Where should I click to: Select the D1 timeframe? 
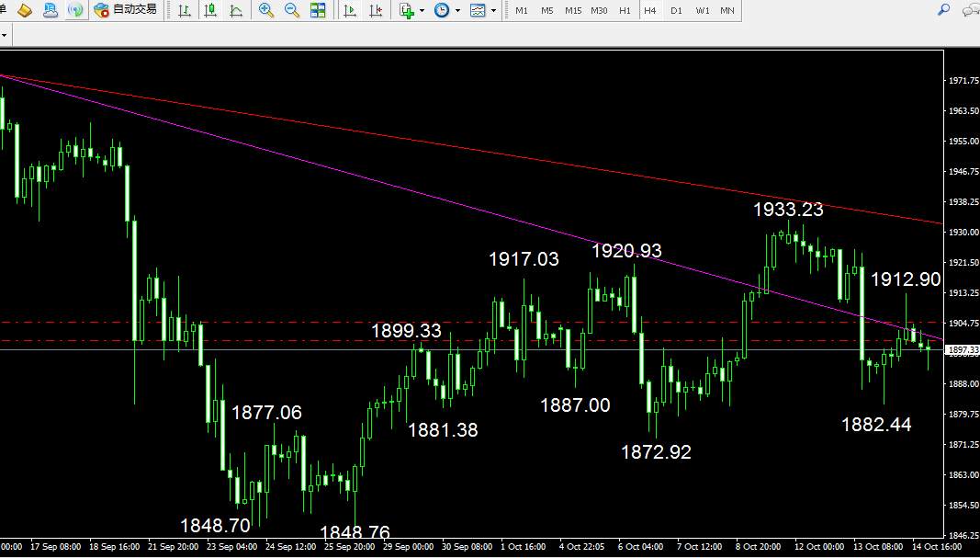click(676, 11)
